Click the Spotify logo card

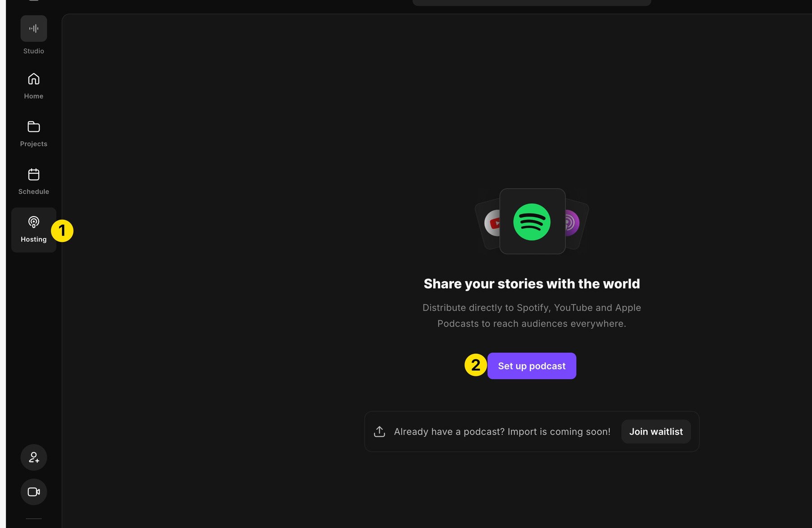point(532,221)
